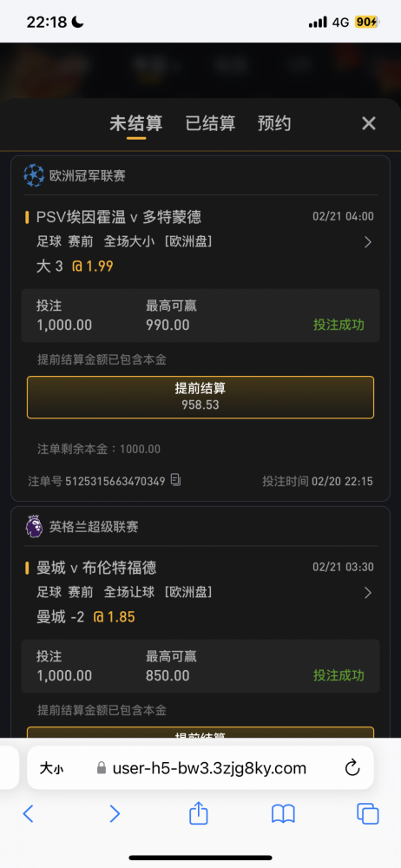Image resolution: width=401 pixels, height=868 pixels.
Task: Go forward in browser history
Action: [x=114, y=813]
